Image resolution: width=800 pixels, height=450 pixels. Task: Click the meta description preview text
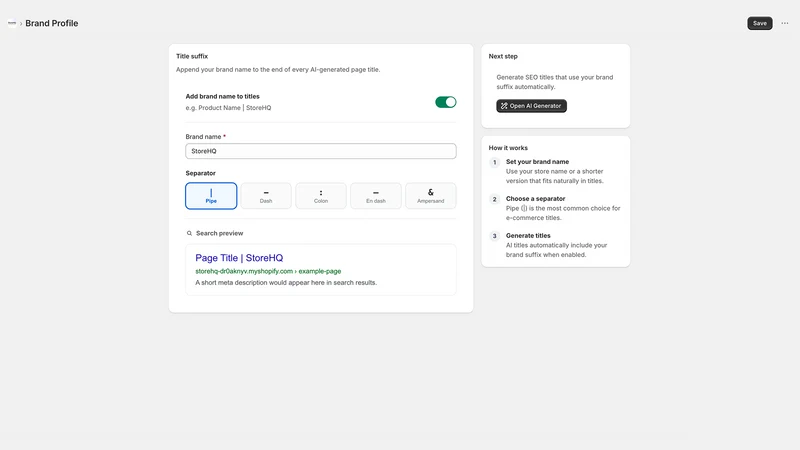pos(286,283)
